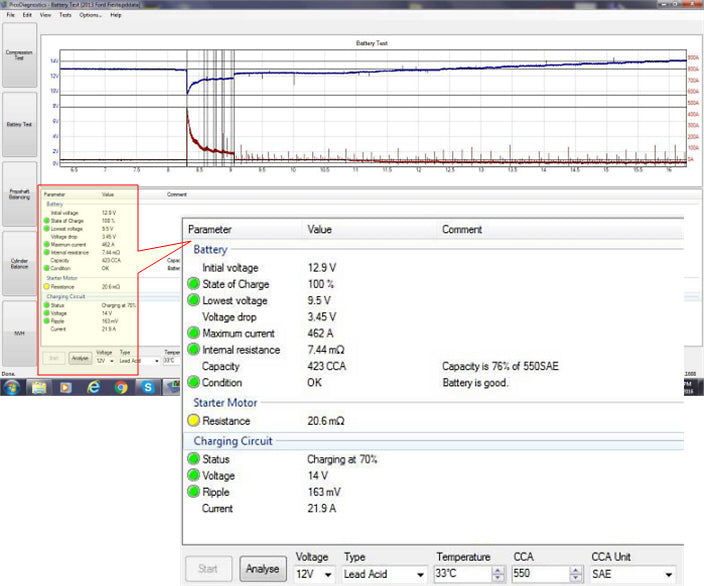Click the '7.44 mΩ' internal resistance value
This screenshot has width=704, height=586.
pos(326,350)
